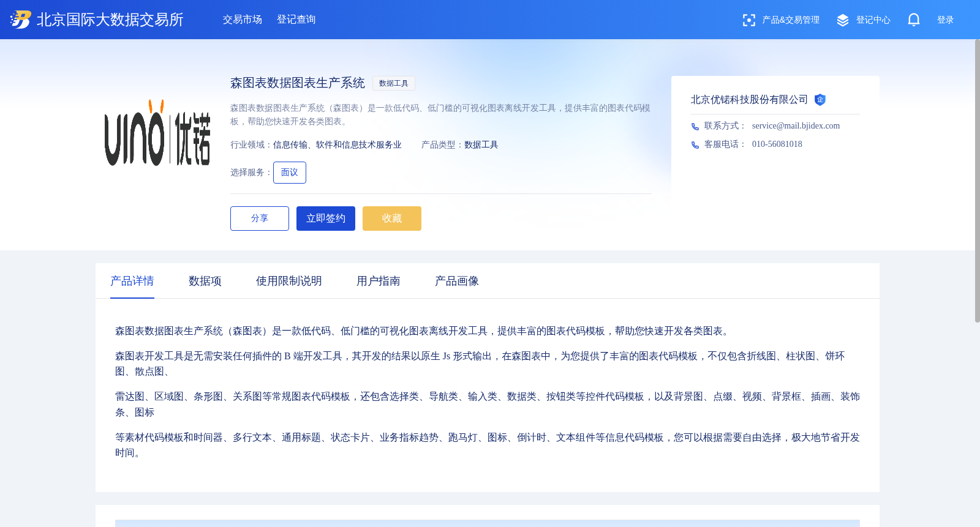This screenshot has height=527, width=980.
Task: Click the 信息传输、软件和信息技术服务业 industry value
Action: pos(337,145)
